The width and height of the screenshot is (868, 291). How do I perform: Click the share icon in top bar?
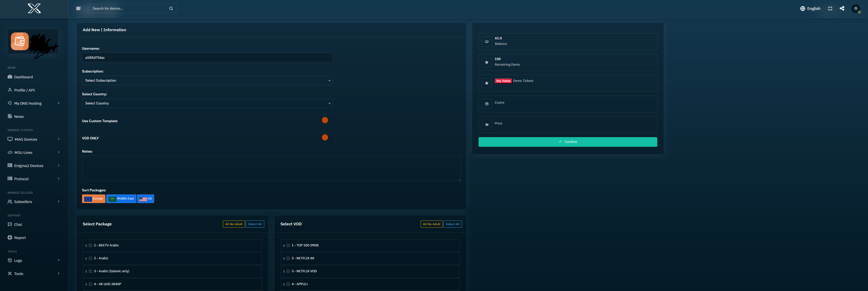click(x=842, y=8)
